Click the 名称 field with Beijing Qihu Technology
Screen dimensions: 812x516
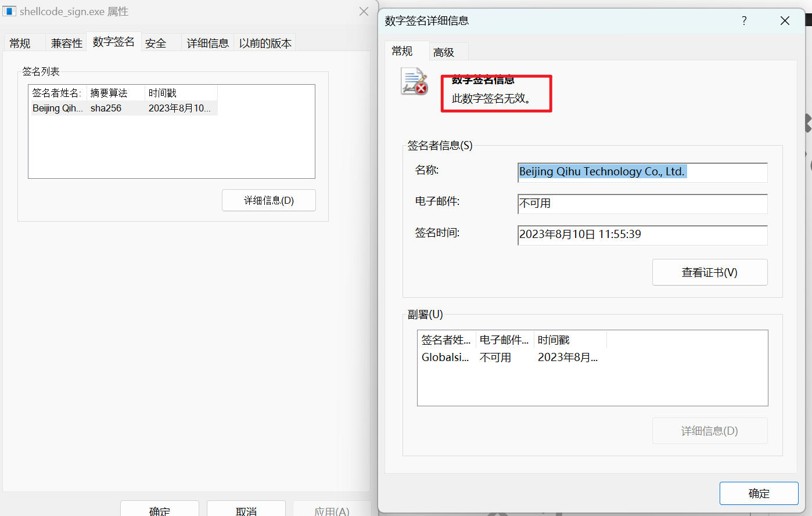(x=642, y=172)
